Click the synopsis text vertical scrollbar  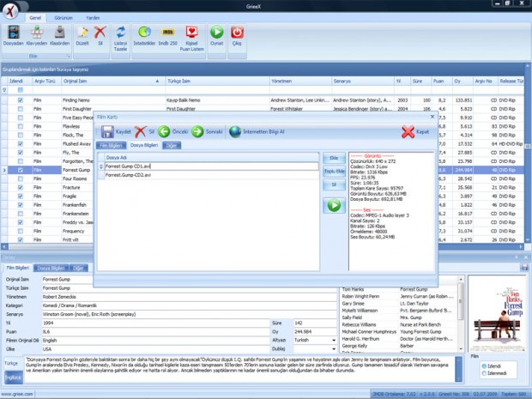click(x=458, y=369)
